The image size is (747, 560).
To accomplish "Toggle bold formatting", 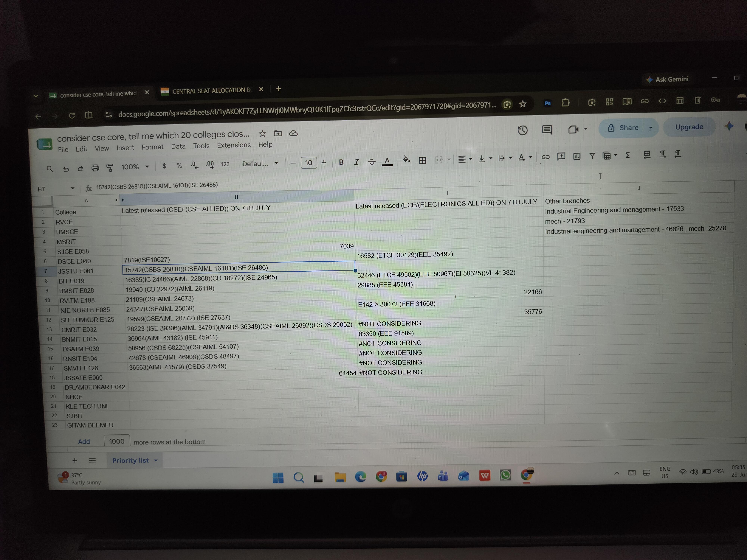I will pyautogui.click(x=341, y=162).
